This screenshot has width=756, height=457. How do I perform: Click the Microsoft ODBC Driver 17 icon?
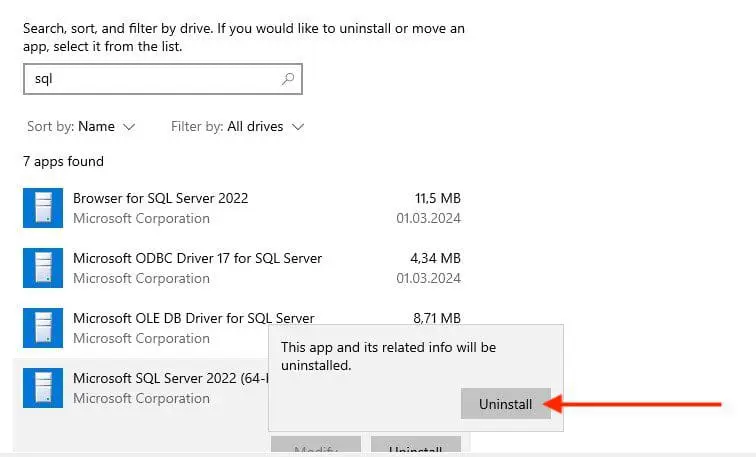point(43,268)
